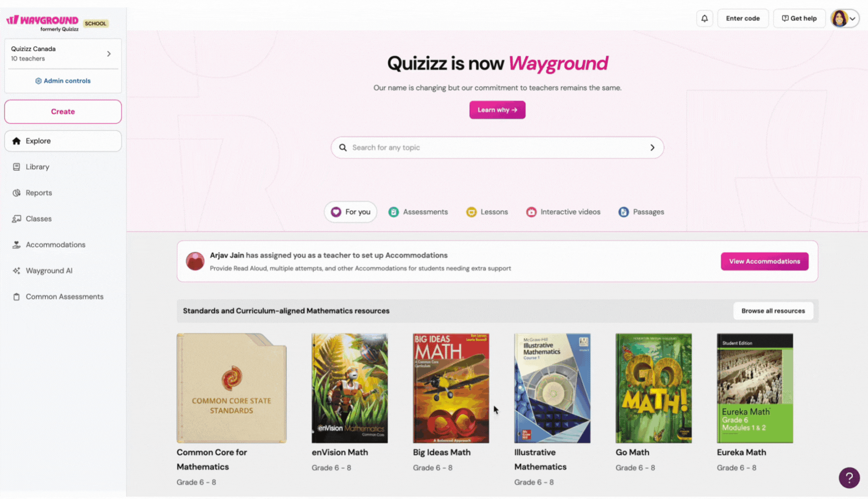Click the search magnifier icon
Image resolution: width=868 pixels, height=499 pixels.
coord(343,148)
